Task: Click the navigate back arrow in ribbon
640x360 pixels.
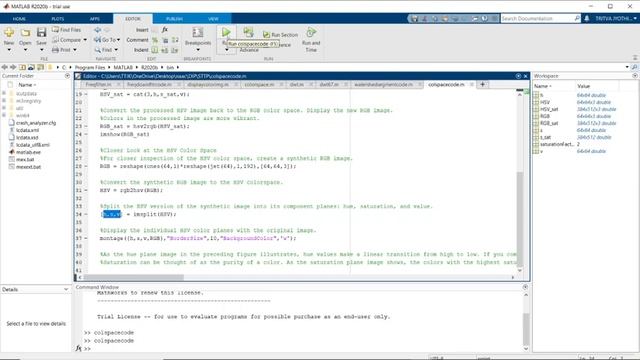Action: (98, 30)
